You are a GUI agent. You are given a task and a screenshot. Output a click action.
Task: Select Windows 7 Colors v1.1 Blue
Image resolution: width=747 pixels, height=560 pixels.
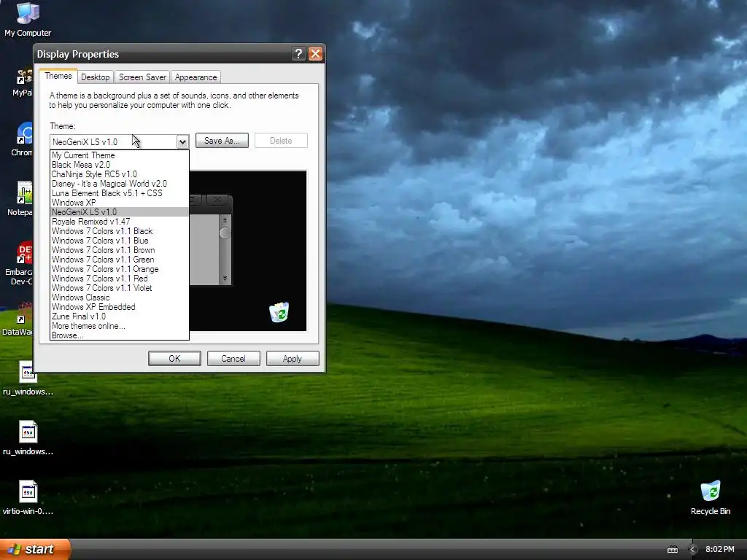pyautogui.click(x=120, y=241)
